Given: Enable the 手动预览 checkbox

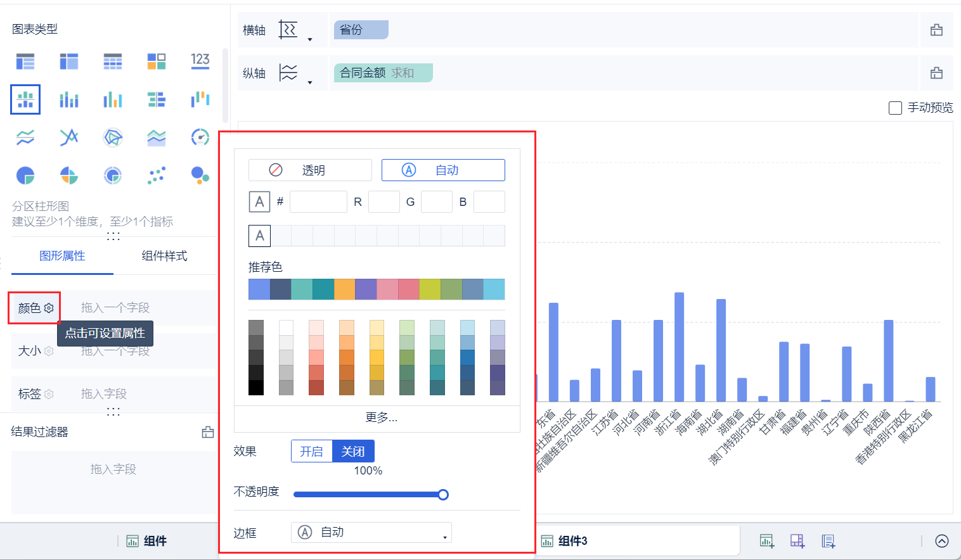Looking at the screenshot, I should click(x=896, y=108).
